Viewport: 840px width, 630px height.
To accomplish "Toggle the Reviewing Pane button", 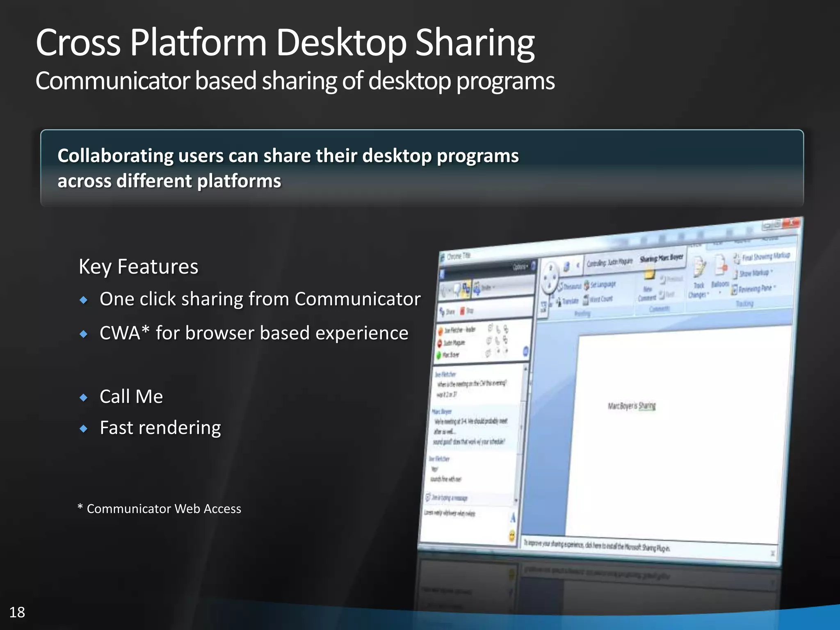I will [x=754, y=289].
